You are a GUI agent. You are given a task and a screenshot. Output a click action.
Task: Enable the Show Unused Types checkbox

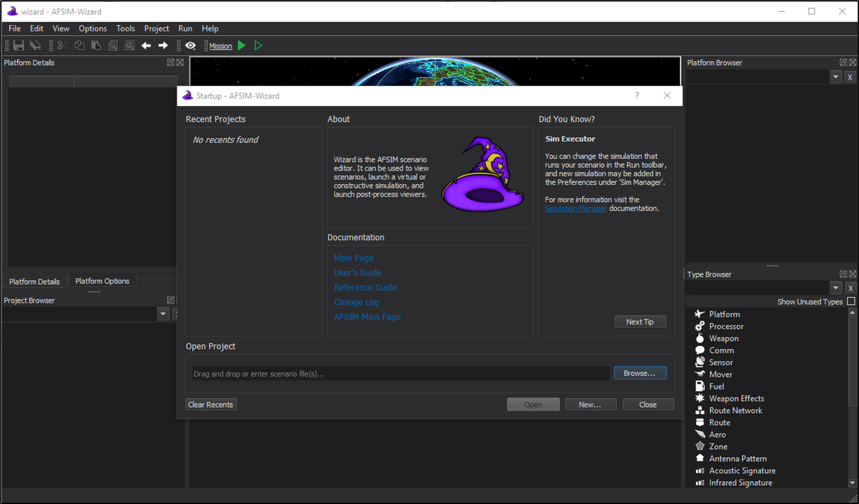pyautogui.click(x=851, y=301)
